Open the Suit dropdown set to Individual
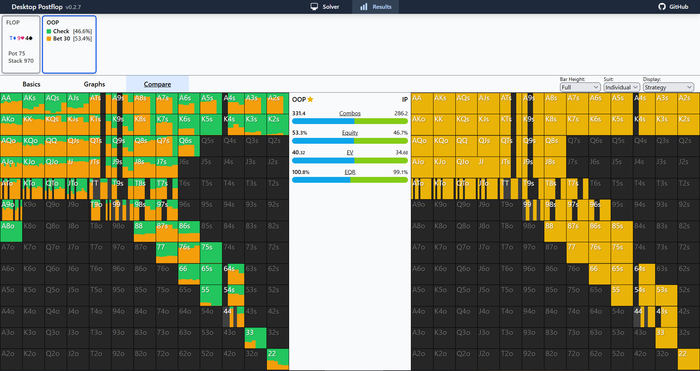 pos(621,87)
